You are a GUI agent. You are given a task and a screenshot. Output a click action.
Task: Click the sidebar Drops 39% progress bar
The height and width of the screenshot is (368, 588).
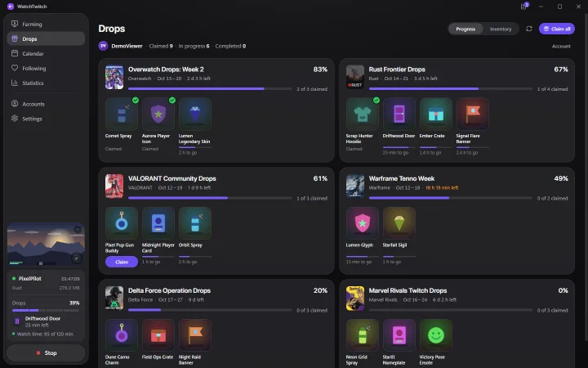tap(46, 310)
